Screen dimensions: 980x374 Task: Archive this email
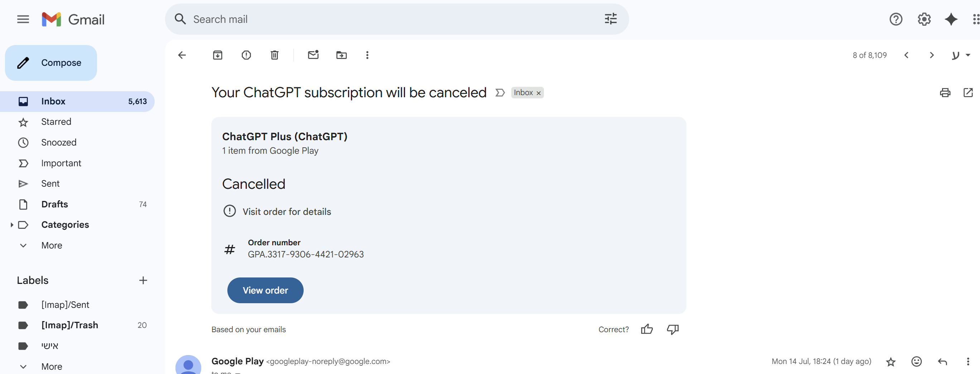click(218, 55)
